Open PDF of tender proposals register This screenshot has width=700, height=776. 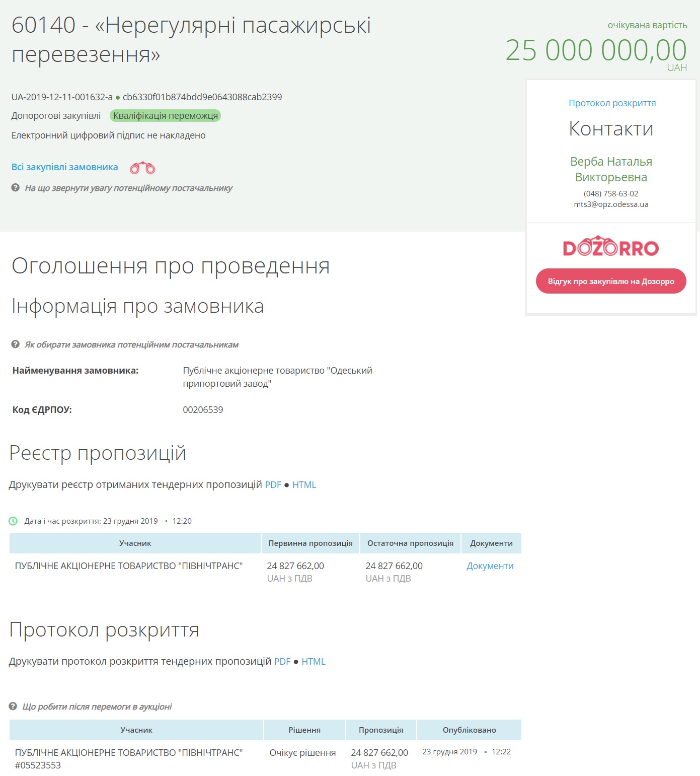tap(273, 485)
